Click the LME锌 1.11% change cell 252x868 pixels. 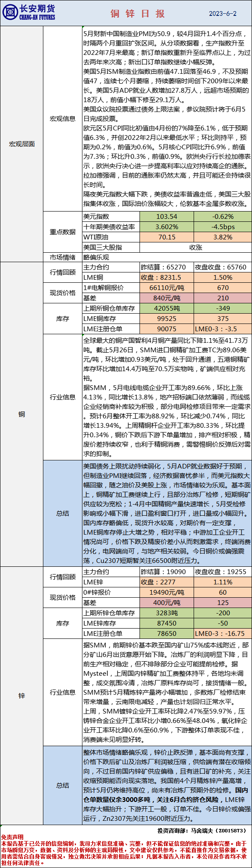tap(223, 582)
